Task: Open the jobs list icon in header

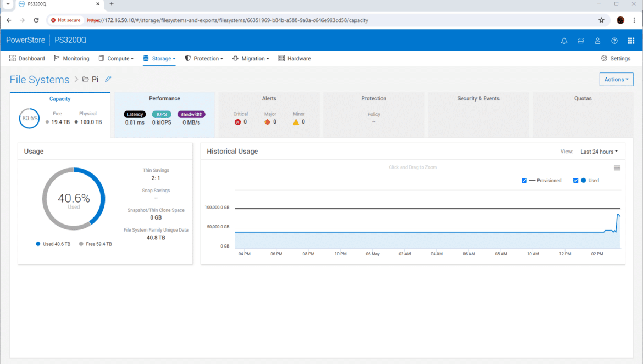Action: [581, 41]
